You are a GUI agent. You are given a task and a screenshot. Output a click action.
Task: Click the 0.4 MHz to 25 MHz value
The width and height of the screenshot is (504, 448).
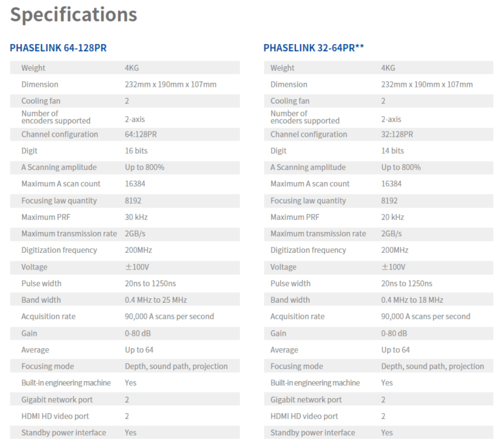(x=156, y=300)
